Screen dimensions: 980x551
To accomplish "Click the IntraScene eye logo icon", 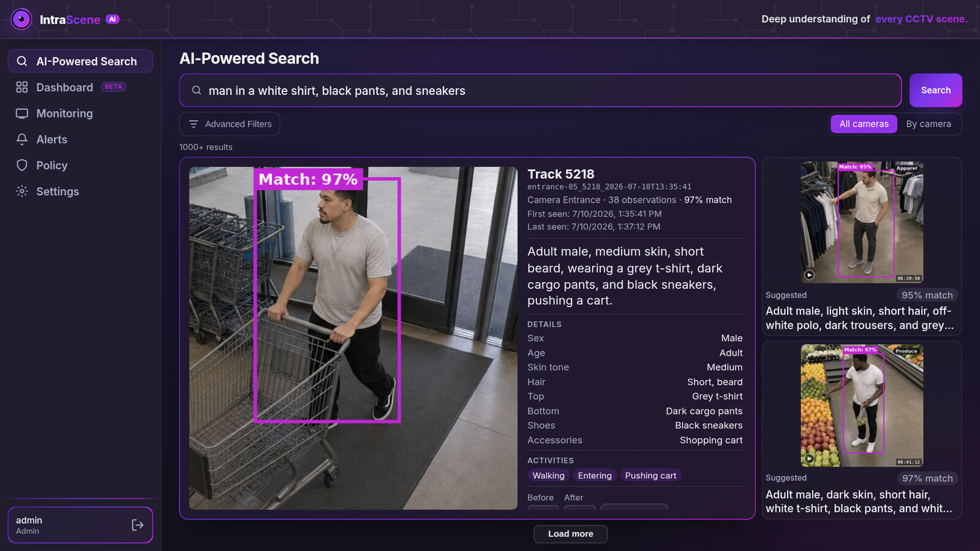I will click(21, 20).
